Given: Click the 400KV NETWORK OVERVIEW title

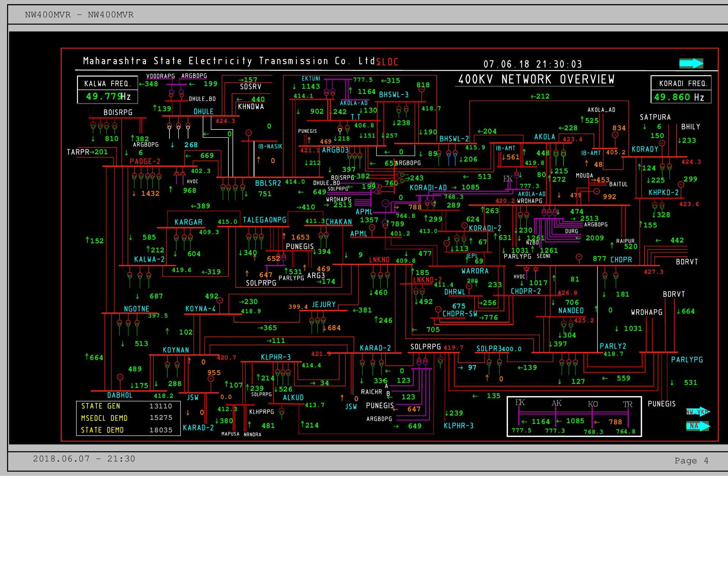Looking at the screenshot, I should (x=536, y=79).
